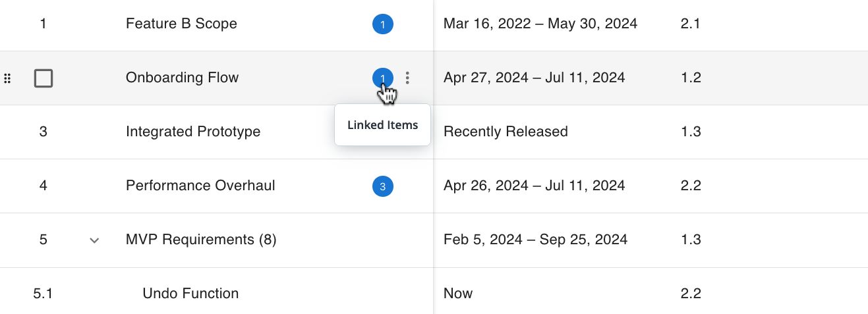Image resolution: width=868 pixels, height=314 pixels.
Task: Open the three-dot menu for Onboarding Flow
Action: tap(407, 78)
